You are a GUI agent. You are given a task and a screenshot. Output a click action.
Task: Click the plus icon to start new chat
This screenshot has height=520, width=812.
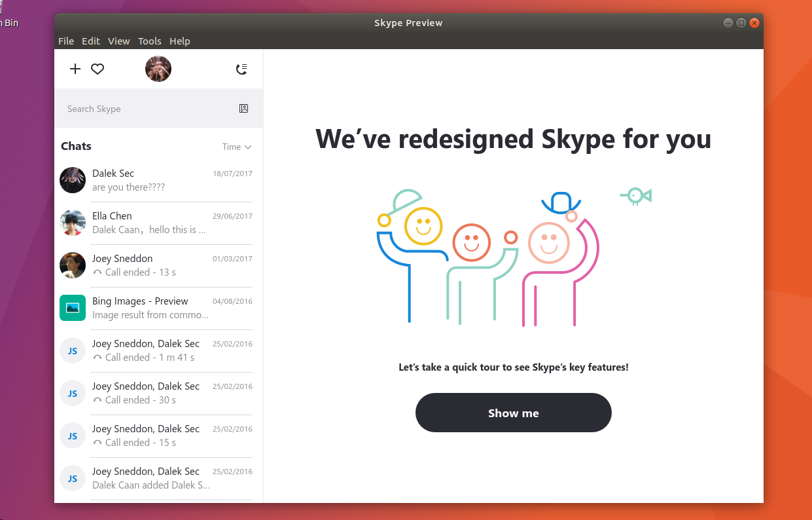(75, 69)
